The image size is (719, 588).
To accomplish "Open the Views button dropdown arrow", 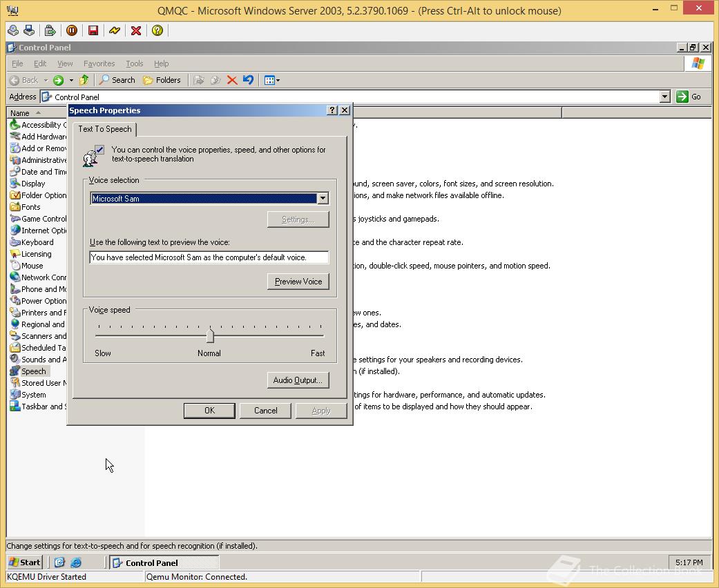I will [x=278, y=80].
